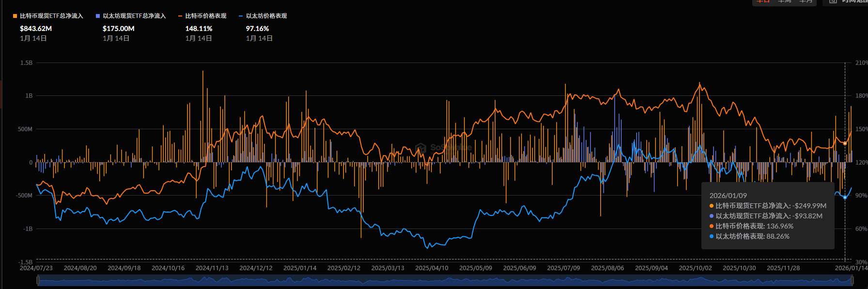The image size is (868, 289).
Task: Select the 单月 monthly tab
Action: tap(806, 1)
